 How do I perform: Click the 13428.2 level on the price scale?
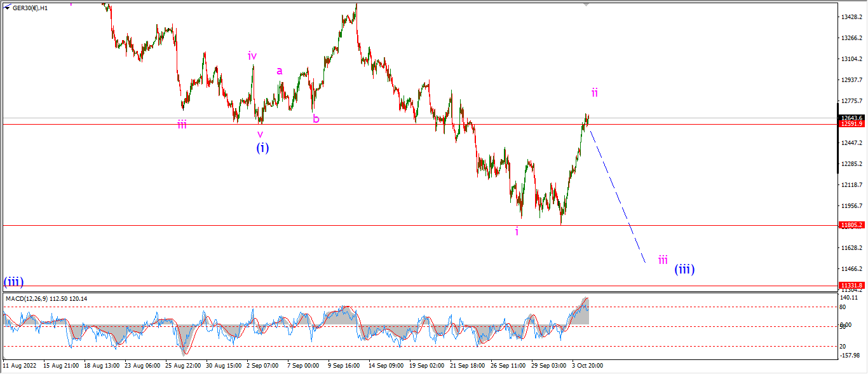tap(851, 17)
